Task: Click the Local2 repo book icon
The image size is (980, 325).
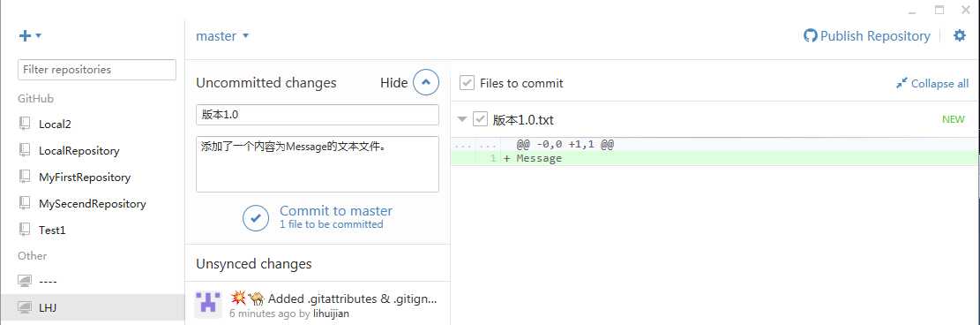Action: [x=25, y=124]
